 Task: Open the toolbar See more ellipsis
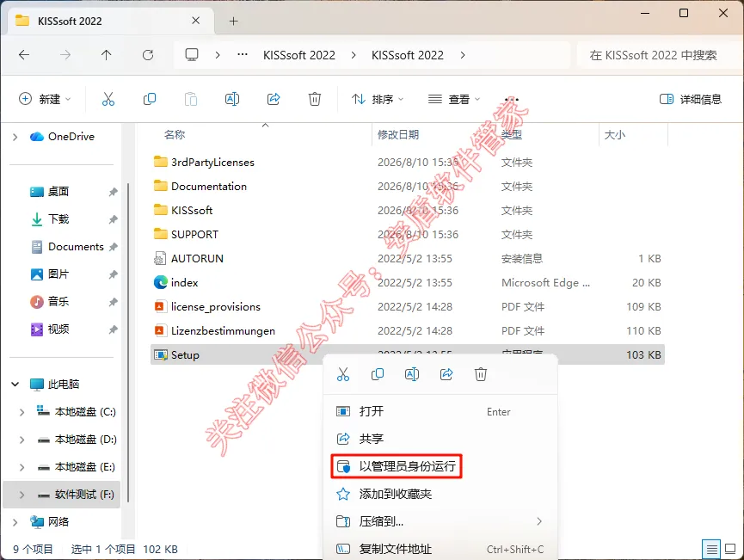coord(512,99)
